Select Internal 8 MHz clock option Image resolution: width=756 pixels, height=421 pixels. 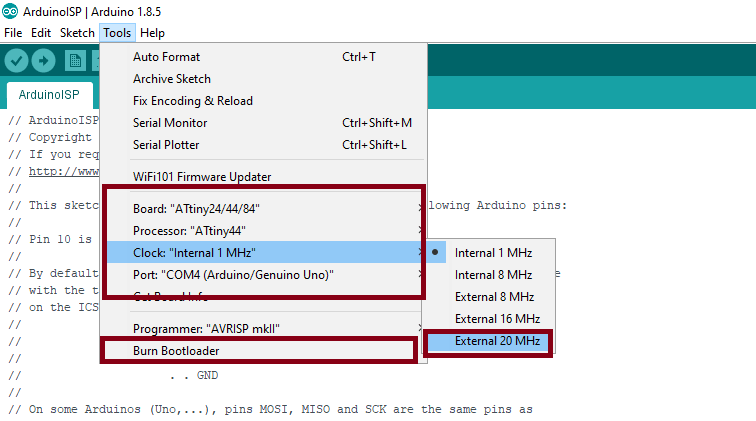491,275
